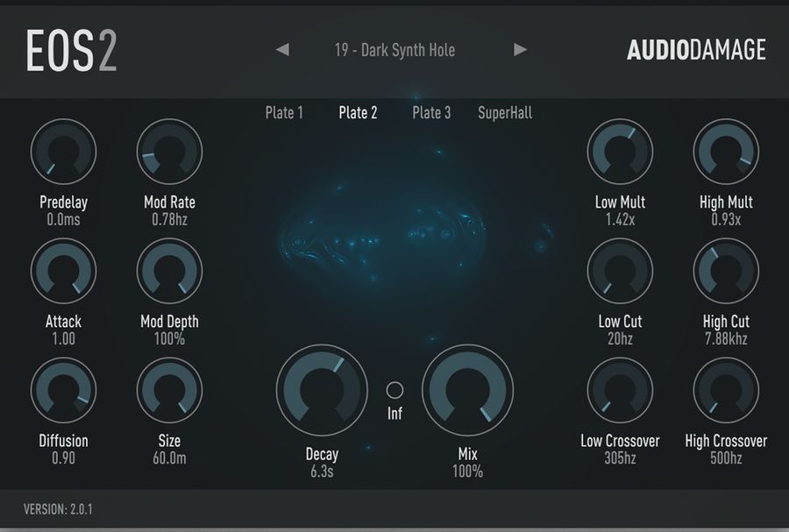Select the Mod Depth knob
This screenshot has width=789, height=532.
(x=169, y=271)
